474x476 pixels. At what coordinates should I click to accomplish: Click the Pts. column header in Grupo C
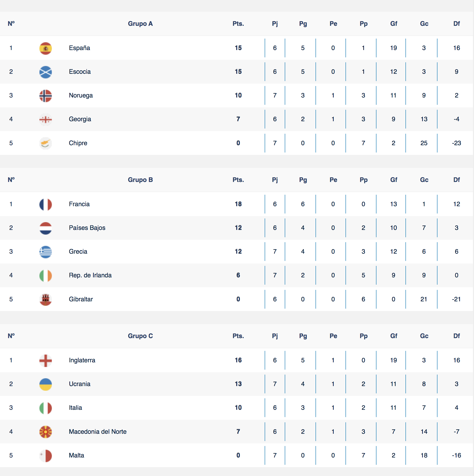tap(238, 336)
